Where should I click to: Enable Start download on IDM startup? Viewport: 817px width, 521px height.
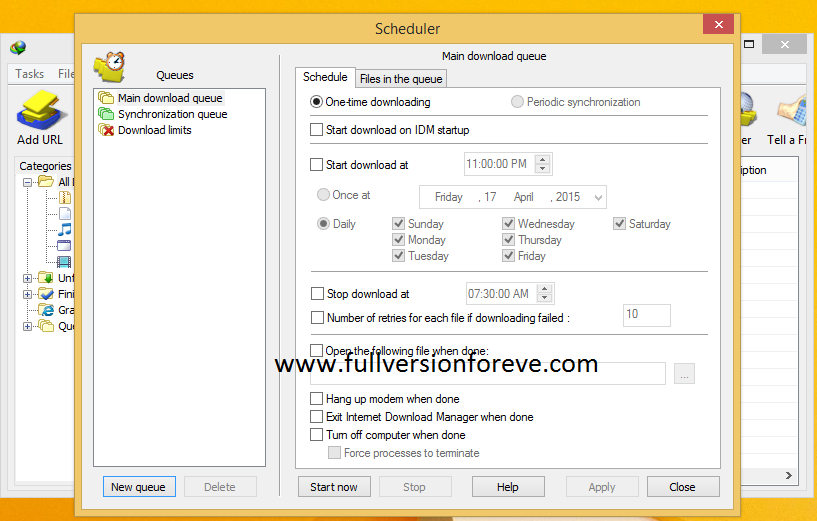[x=316, y=130]
